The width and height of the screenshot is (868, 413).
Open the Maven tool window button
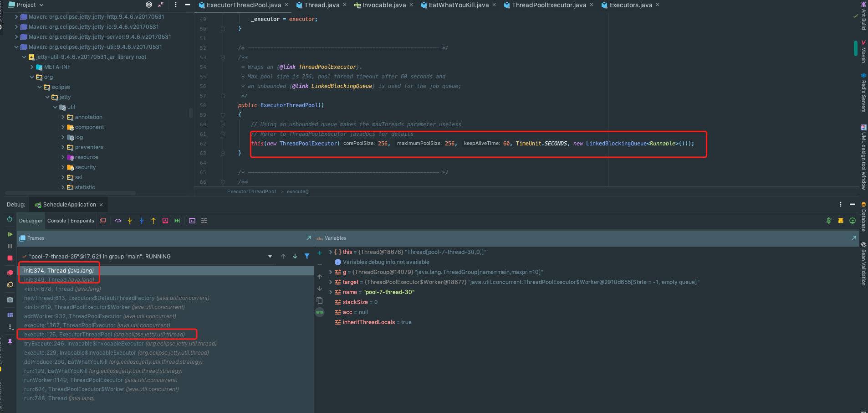point(863,52)
